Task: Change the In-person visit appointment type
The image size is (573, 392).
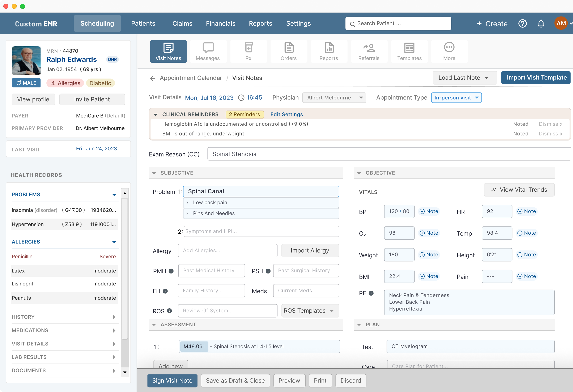Action: (x=456, y=98)
